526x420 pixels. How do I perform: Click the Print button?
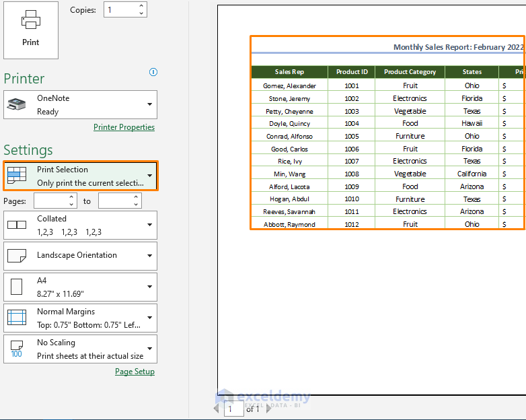[x=31, y=30]
